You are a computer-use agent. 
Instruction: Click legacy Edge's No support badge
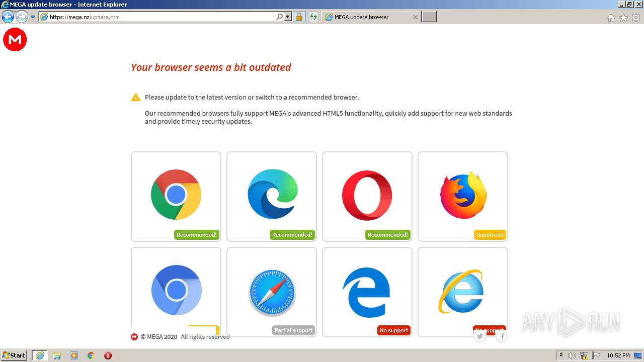click(394, 330)
